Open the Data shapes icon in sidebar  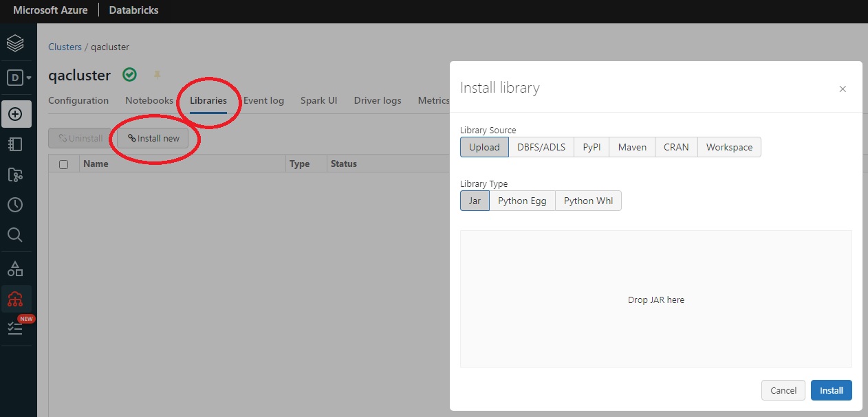(15, 269)
